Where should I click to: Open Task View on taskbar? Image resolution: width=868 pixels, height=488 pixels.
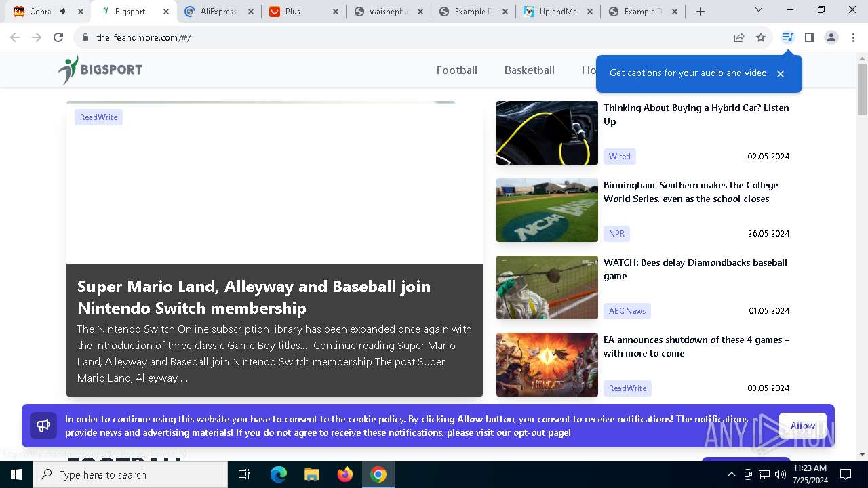coord(244,474)
